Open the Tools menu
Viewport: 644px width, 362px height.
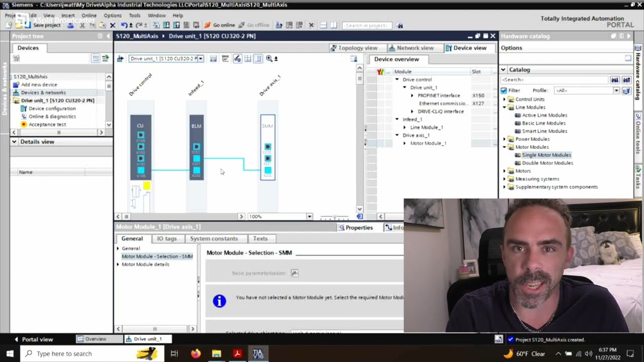click(135, 16)
